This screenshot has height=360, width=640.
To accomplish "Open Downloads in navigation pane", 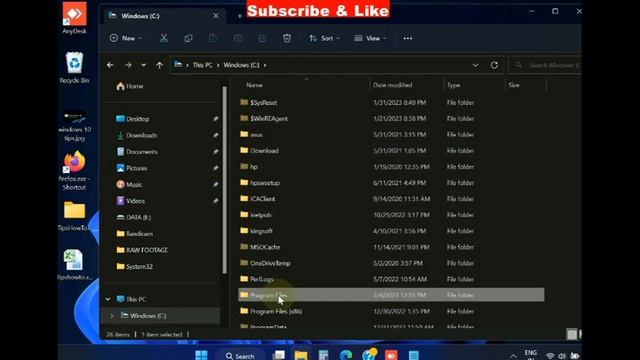I will click(x=136, y=135).
